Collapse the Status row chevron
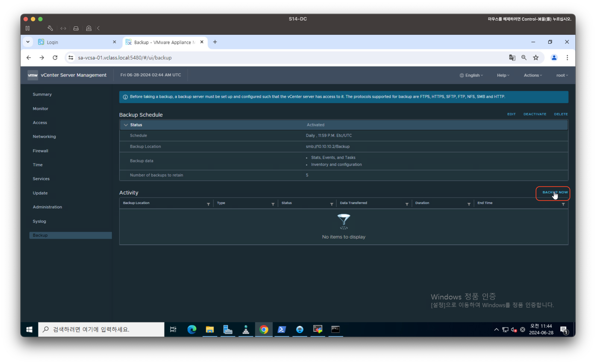Viewport: 596px width, 364px height. pyautogui.click(x=126, y=125)
